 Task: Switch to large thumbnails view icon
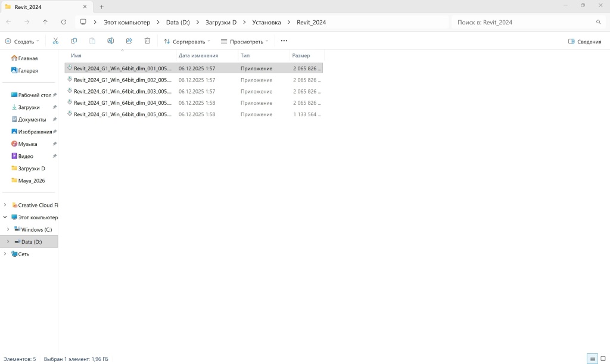pyautogui.click(x=603, y=359)
